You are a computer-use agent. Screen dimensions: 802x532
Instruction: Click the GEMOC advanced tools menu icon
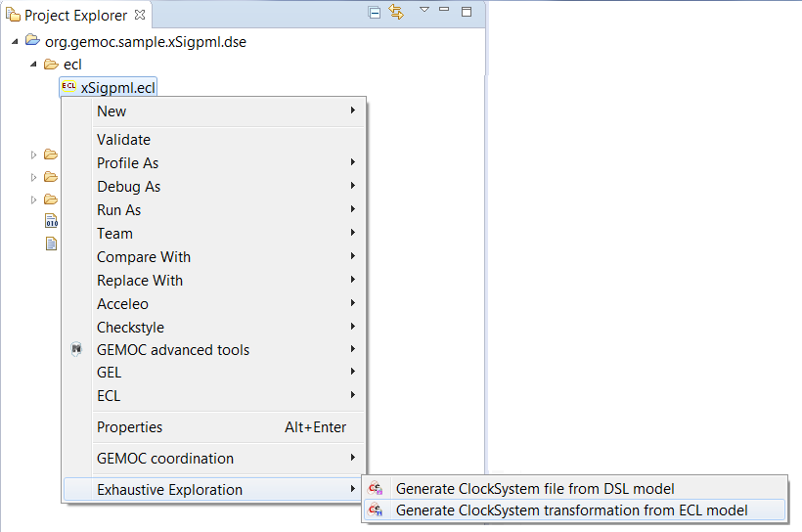coord(77,350)
